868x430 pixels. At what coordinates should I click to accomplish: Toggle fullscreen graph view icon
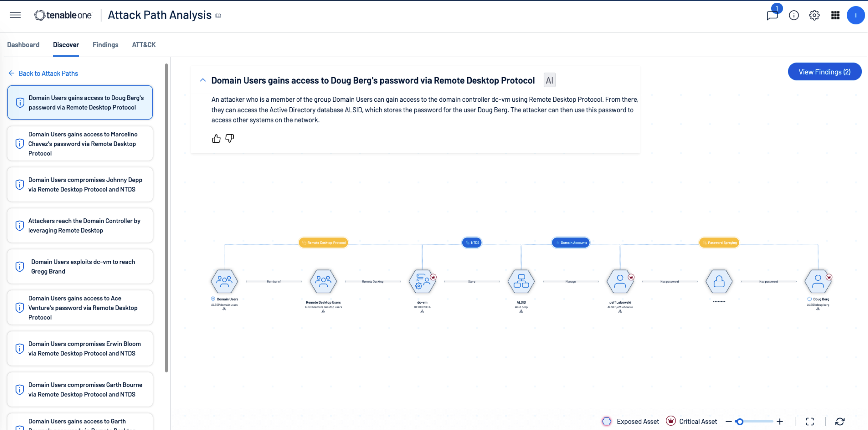[x=810, y=422]
